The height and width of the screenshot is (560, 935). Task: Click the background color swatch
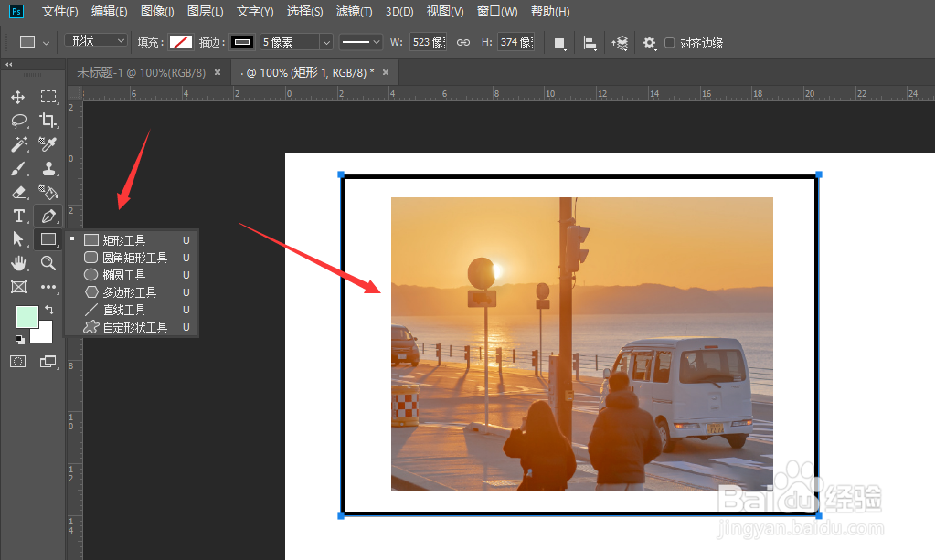(45, 334)
